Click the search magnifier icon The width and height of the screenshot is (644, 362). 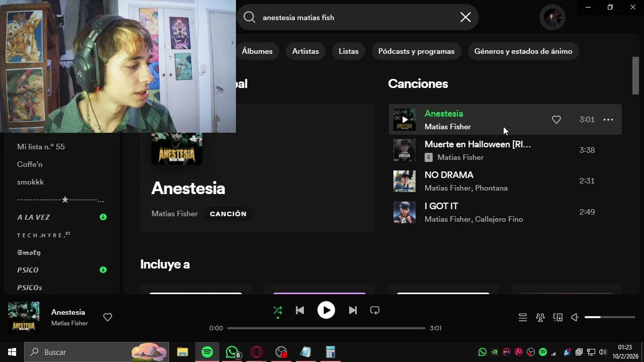coord(250,18)
